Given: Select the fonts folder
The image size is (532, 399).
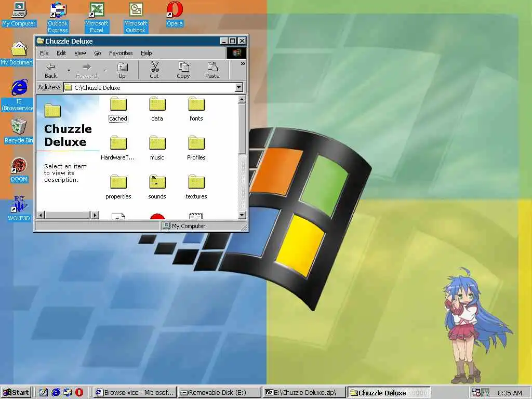Looking at the screenshot, I should 196,109.
